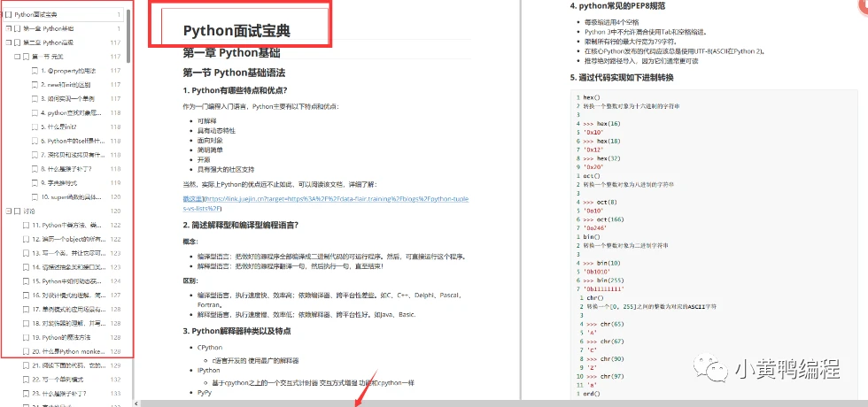Image resolution: width=868 pixels, height=407 pixels.
Task: Click bookmark icon beside outline entry 21
Action: coord(26,365)
